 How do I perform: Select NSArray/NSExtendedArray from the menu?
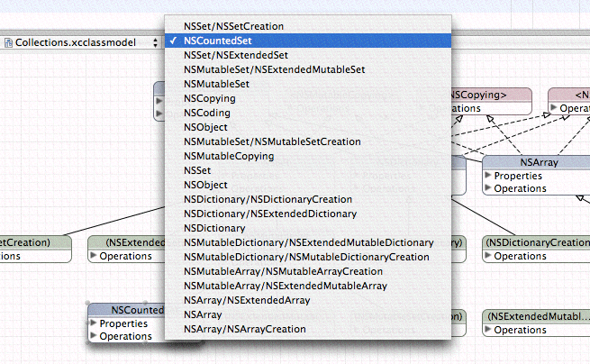click(x=246, y=300)
